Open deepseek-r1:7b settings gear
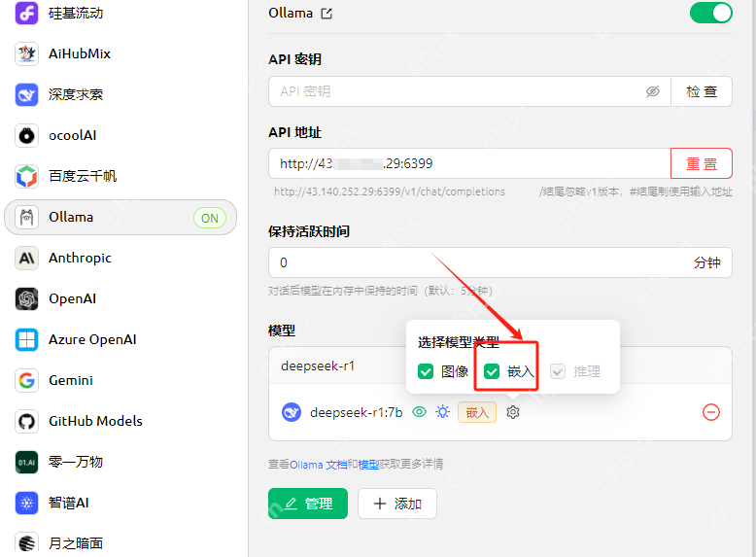The height and width of the screenshot is (557, 756). [513, 412]
